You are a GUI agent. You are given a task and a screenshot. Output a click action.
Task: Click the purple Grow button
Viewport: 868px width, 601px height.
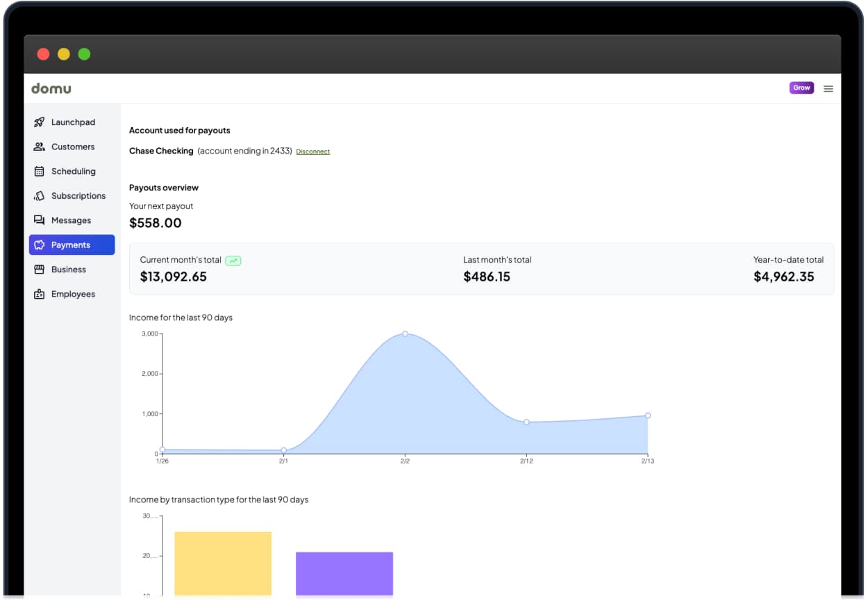(x=801, y=88)
